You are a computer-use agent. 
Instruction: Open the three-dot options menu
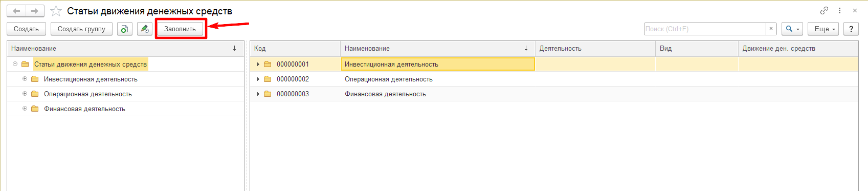(x=839, y=10)
